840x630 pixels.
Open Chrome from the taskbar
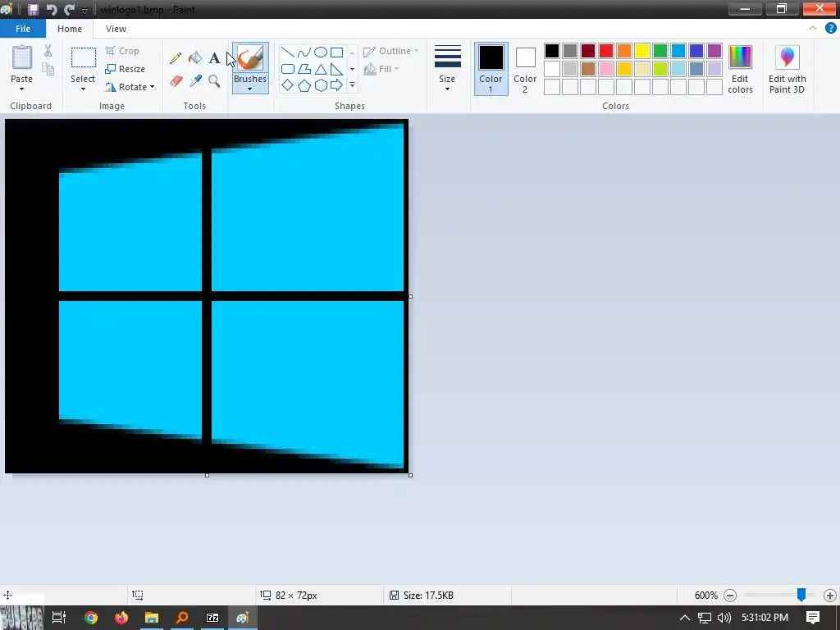91,618
